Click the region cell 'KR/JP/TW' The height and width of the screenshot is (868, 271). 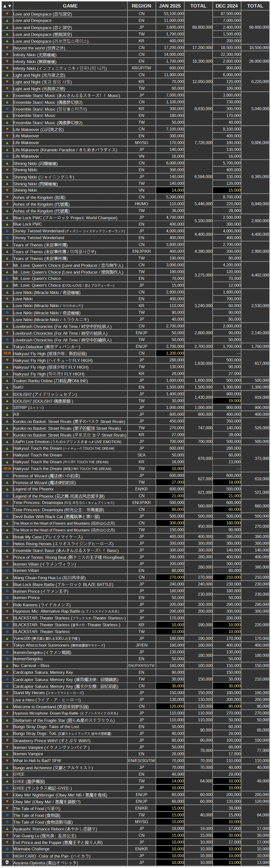click(142, 68)
